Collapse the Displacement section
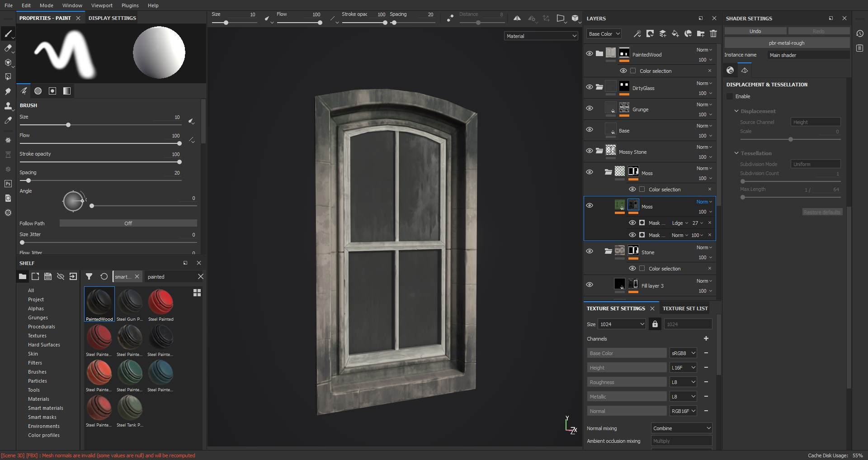This screenshot has width=868, height=460. click(736, 111)
